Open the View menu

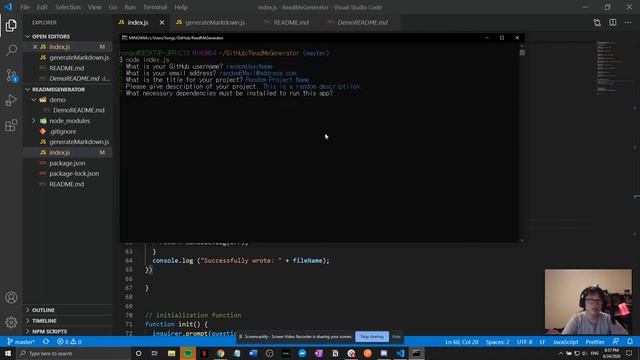(x=94, y=7)
